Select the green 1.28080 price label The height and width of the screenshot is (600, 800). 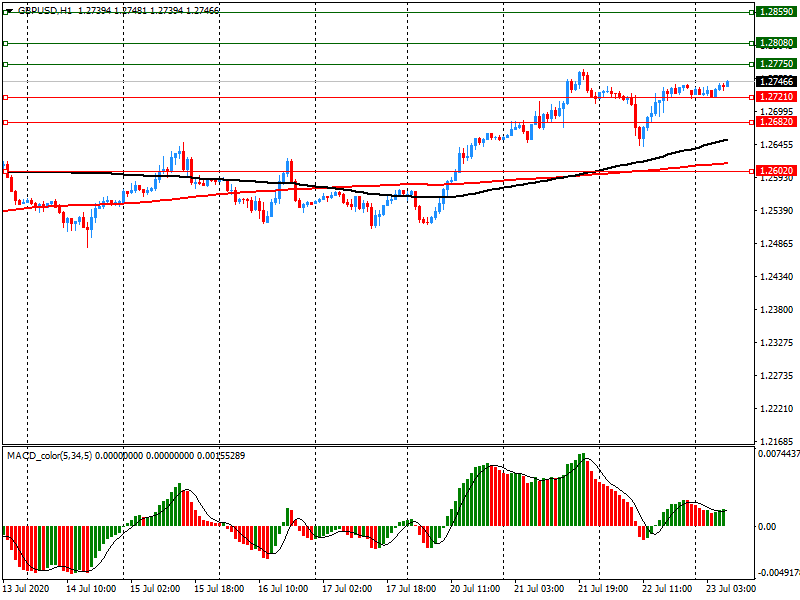[775, 44]
